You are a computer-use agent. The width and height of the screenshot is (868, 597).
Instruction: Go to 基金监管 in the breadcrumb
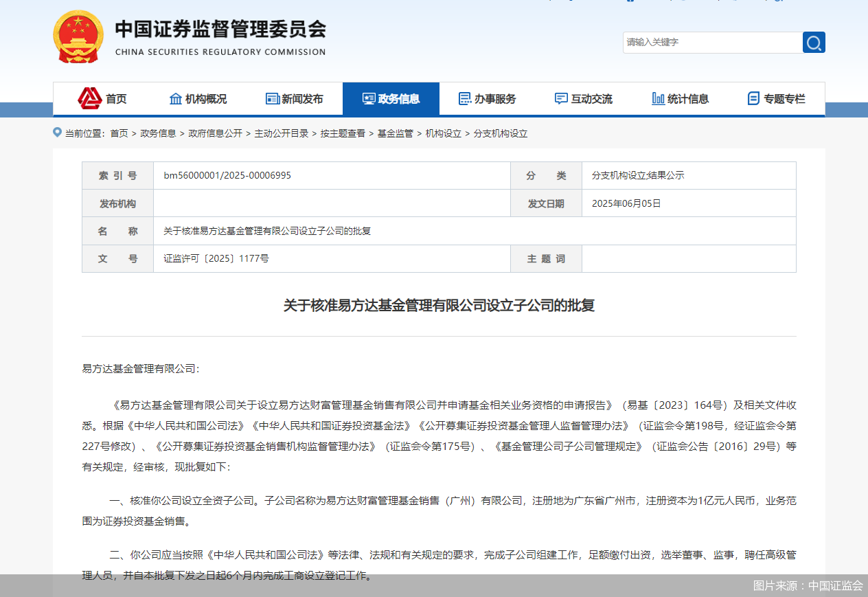pyautogui.click(x=395, y=133)
